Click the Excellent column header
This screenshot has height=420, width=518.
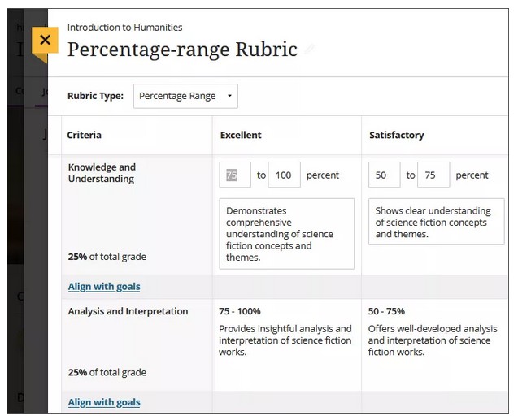(241, 136)
